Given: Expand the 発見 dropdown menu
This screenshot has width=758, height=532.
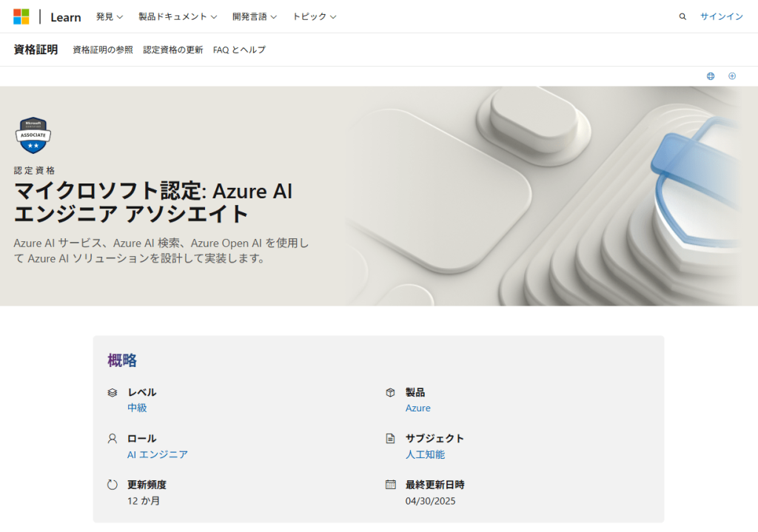Looking at the screenshot, I should (110, 16).
